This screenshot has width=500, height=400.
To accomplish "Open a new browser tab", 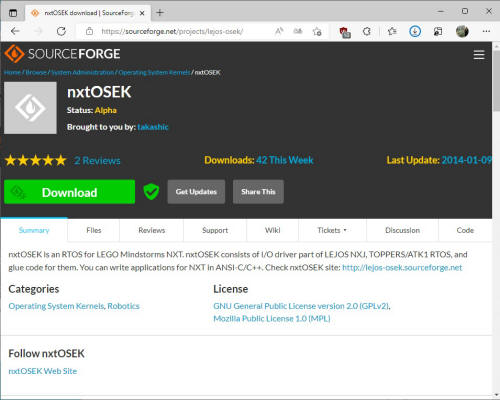I will coord(160,13).
